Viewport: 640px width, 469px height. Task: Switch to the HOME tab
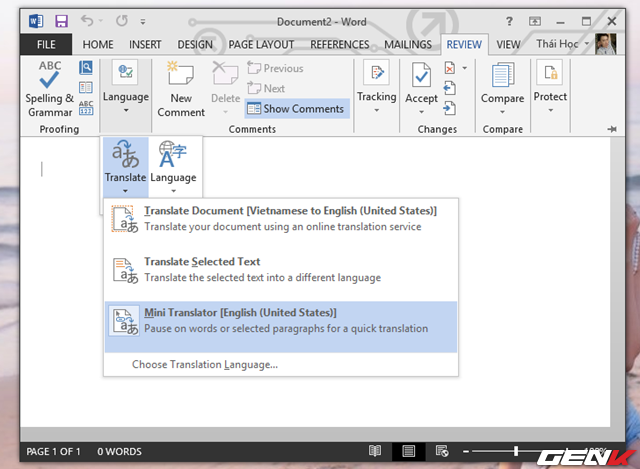(98, 44)
